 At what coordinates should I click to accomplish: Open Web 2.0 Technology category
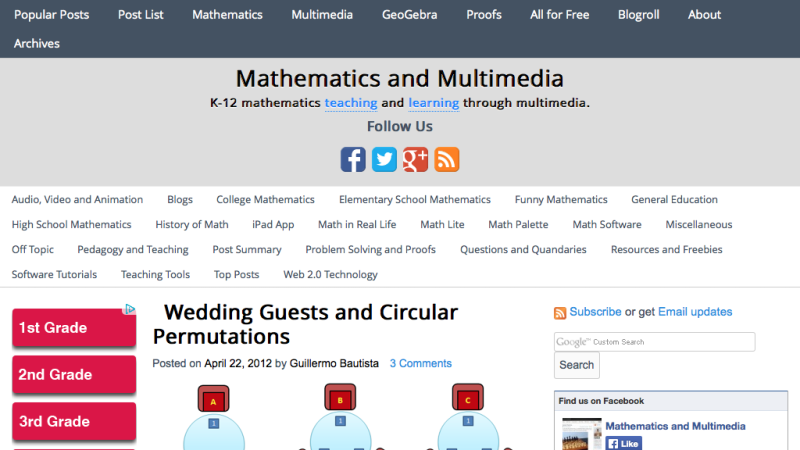pyautogui.click(x=330, y=274)
